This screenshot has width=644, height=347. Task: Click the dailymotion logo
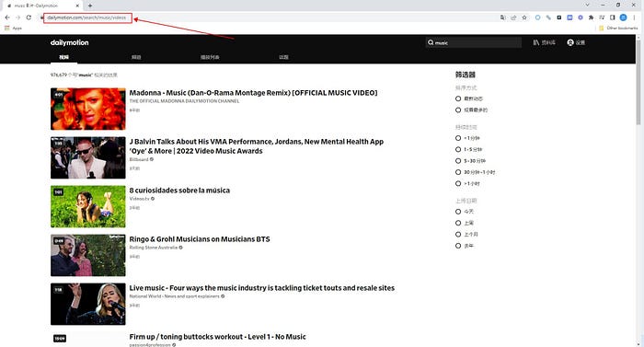point(69,42)
